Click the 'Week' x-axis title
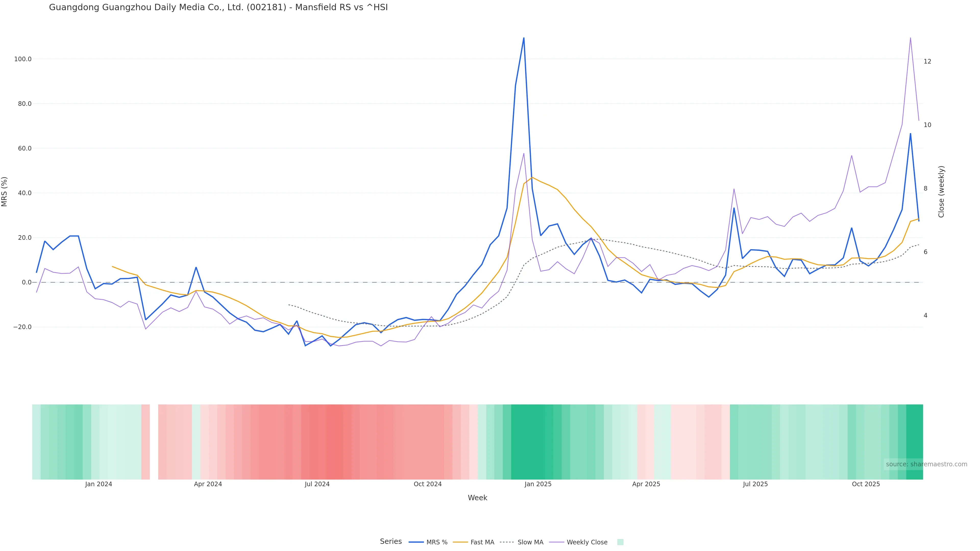The image size is (980, 551). 477,498
